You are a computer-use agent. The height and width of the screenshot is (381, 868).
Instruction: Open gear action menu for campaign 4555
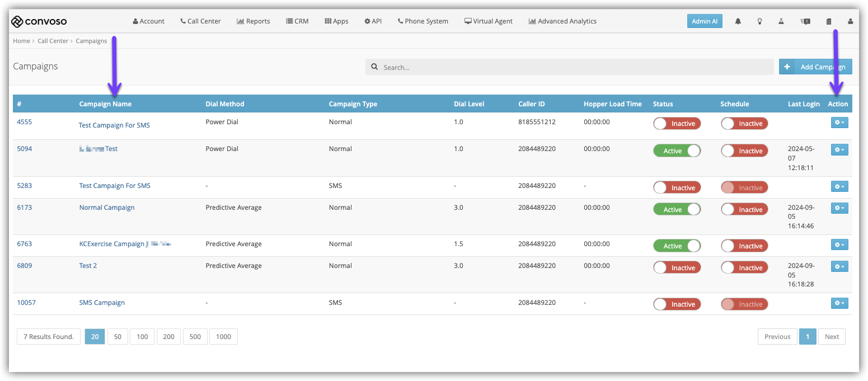(x=839, y=123)
